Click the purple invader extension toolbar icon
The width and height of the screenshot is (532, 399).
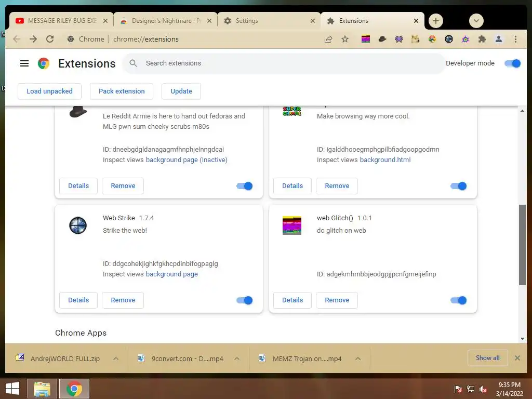[x=399, y=39]
